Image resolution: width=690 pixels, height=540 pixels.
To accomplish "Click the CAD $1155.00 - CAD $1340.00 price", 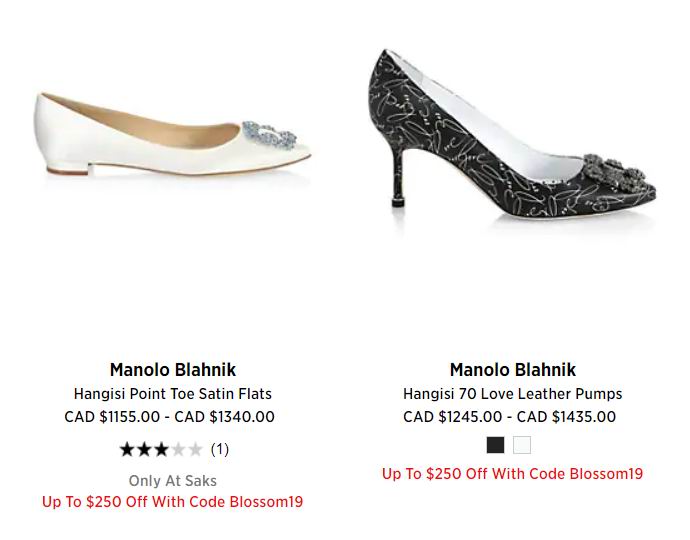I will click(169, 416).
